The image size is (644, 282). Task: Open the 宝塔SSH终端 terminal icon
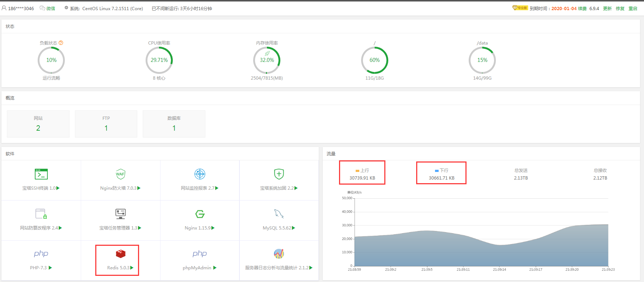pyautogui.click(x=41, y=174)
